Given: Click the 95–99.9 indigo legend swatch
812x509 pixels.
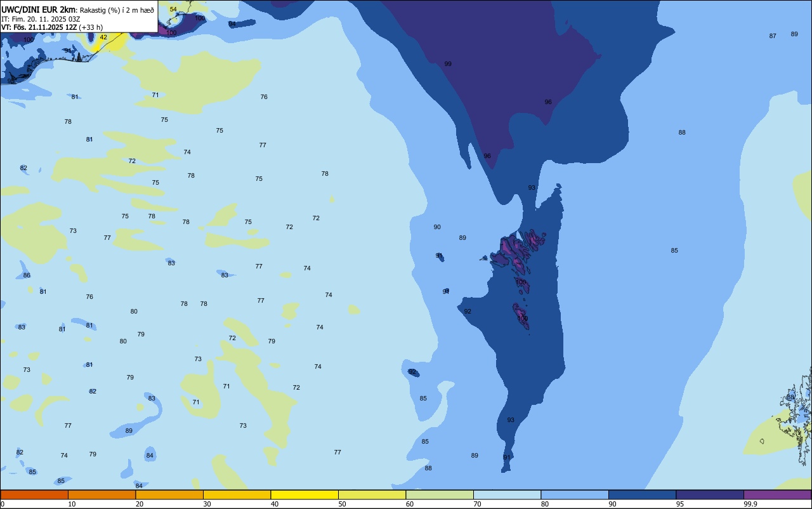Looking at the screenshot, I should coord(710,494).
